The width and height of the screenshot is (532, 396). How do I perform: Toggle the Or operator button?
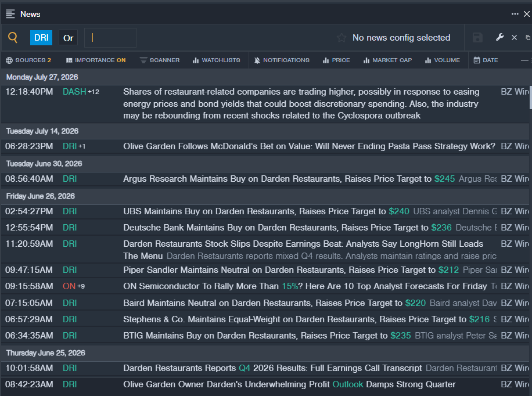coord(68,38)
